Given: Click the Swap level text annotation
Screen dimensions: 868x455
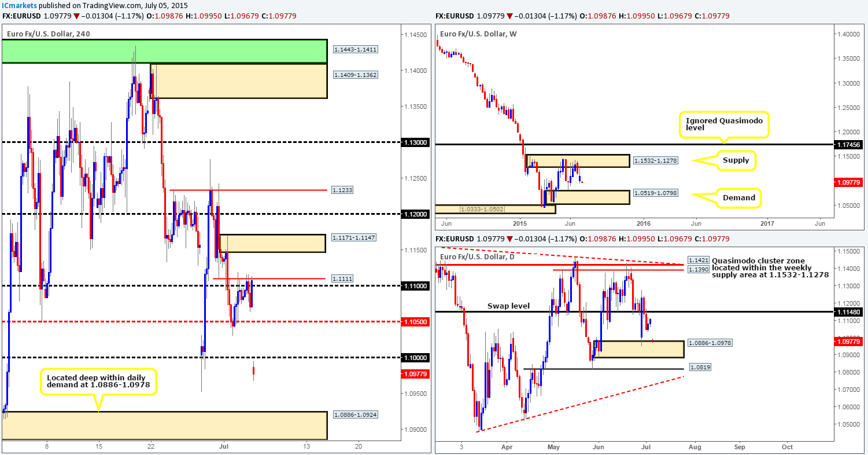Looking at the screenshot, I should [507, 305].
